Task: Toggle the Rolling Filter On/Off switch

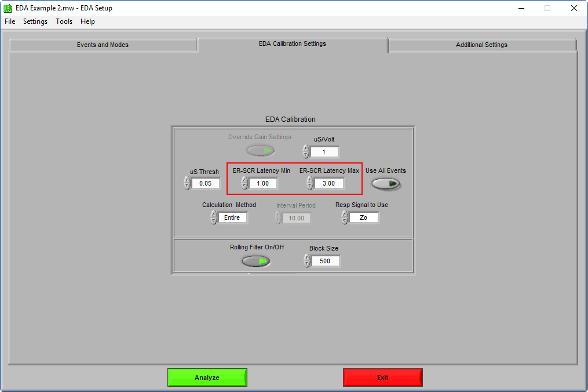Action: coord(255,261)
